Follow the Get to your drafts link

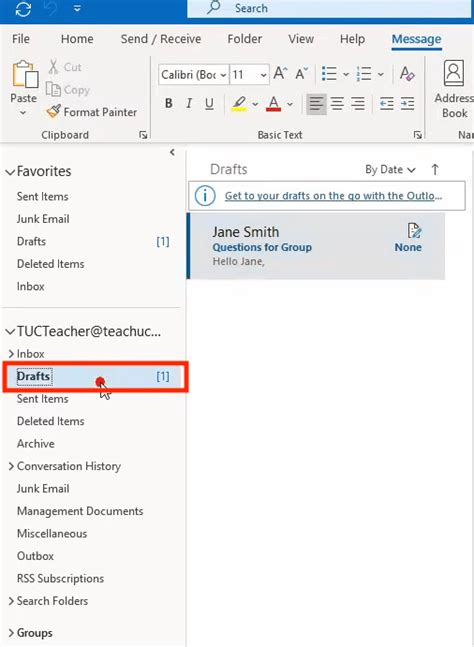(333, 196)
